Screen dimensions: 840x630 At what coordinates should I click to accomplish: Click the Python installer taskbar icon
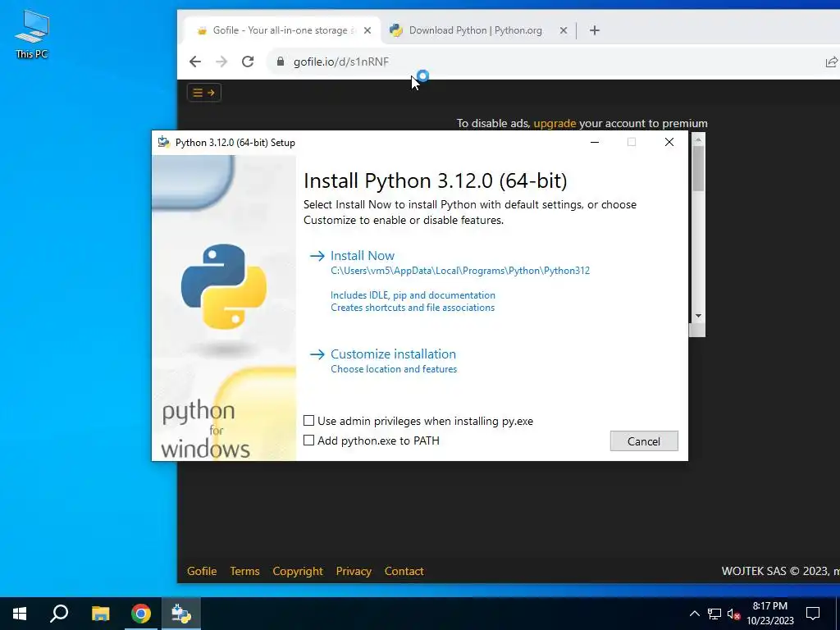(181, 614)
